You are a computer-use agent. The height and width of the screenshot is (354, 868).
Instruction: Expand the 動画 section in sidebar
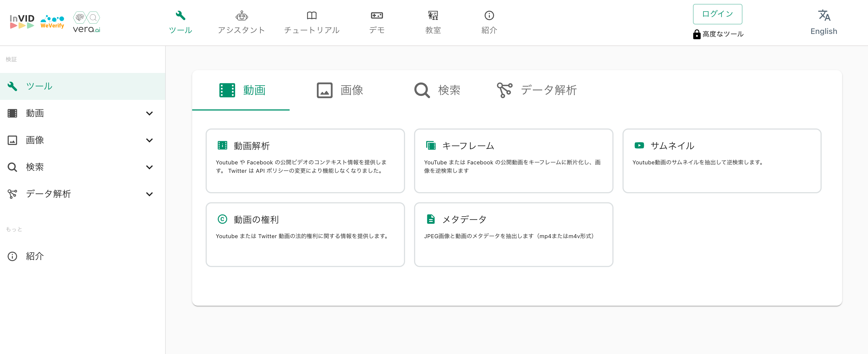point(149,113)
